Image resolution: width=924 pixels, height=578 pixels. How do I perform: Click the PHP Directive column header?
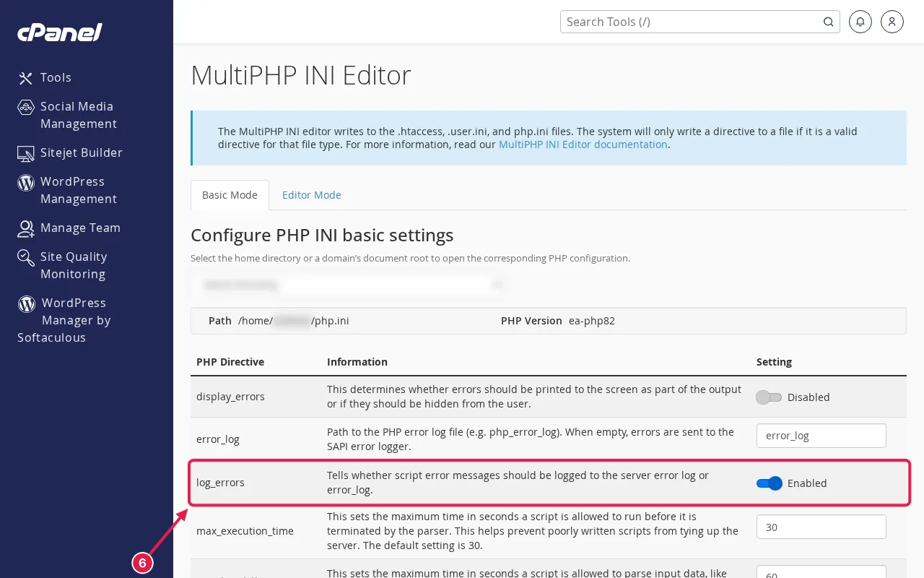(230, 362)
